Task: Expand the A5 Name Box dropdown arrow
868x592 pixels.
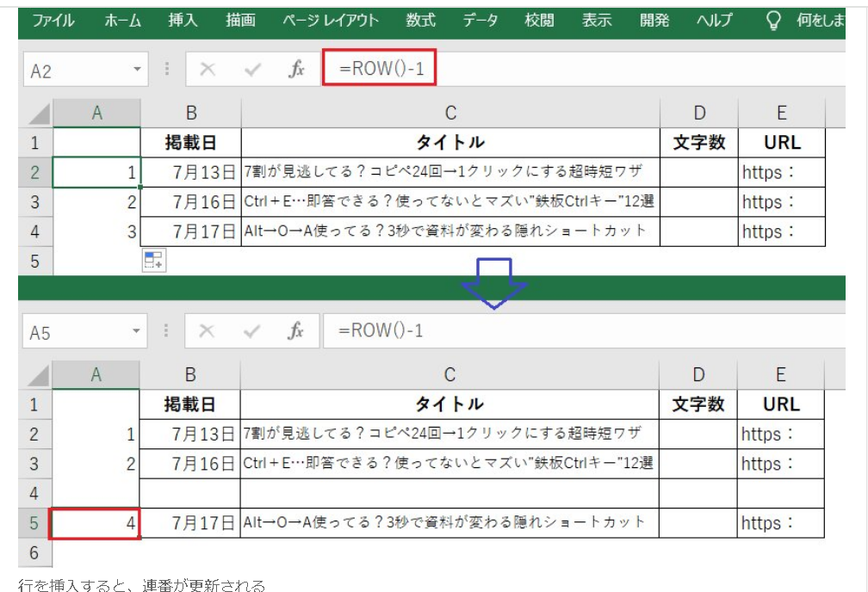Action: tap(136, 331)
